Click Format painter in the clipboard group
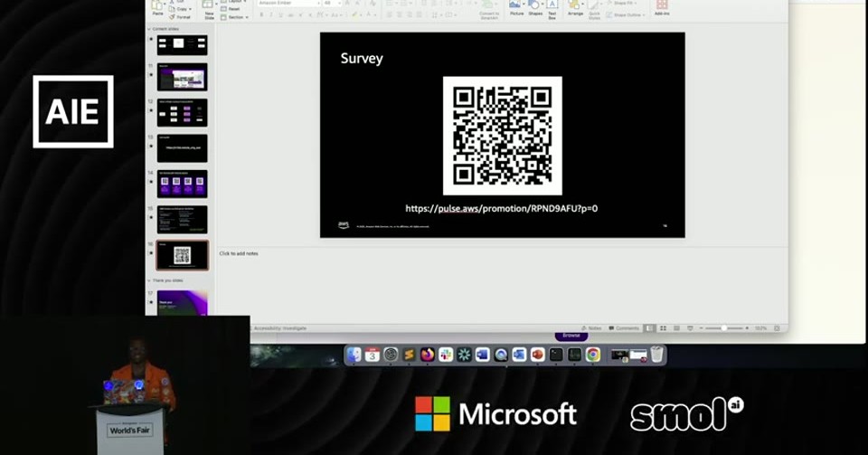The width and height of the screenshot is (868, 455). (x=180, y=17)
